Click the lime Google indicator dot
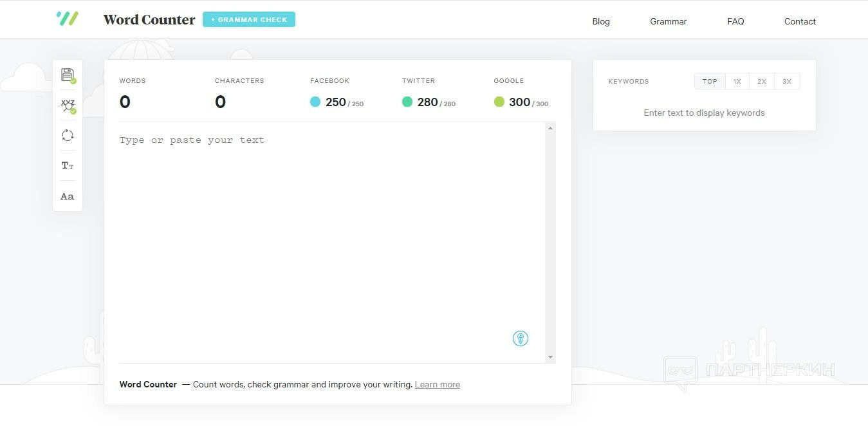The width and height of the screenshot is (868, 426). pos(499,102)
